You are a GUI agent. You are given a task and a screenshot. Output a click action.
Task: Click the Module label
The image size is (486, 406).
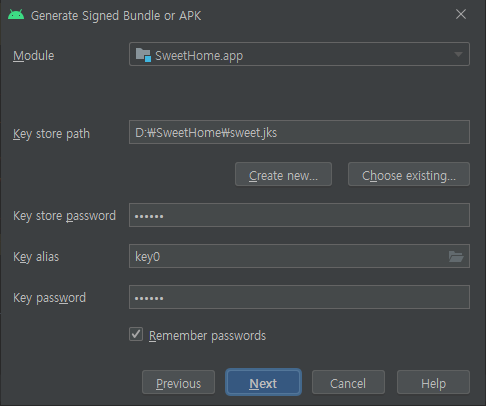[33, 56]
